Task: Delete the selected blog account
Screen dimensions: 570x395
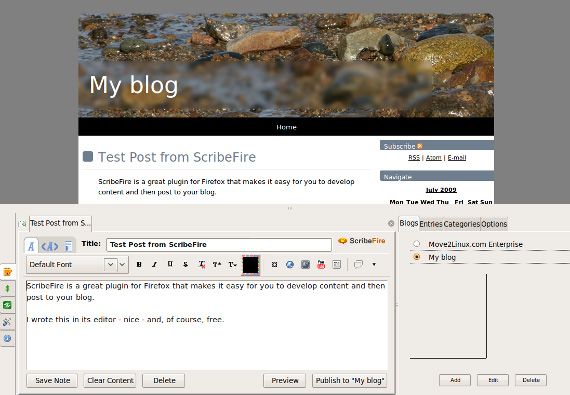Action: pyautogui.click(x=531, y=380)
